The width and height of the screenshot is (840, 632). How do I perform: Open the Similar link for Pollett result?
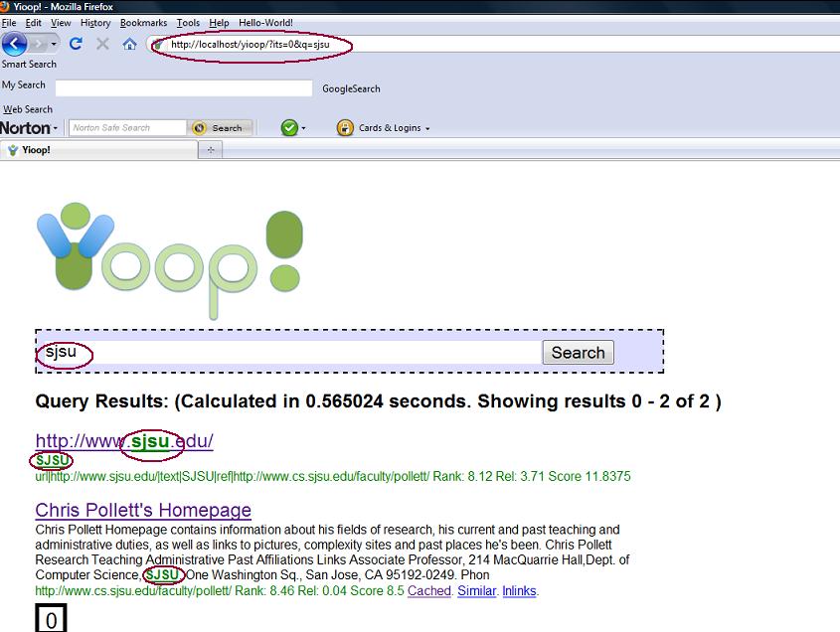click(477, 590)
